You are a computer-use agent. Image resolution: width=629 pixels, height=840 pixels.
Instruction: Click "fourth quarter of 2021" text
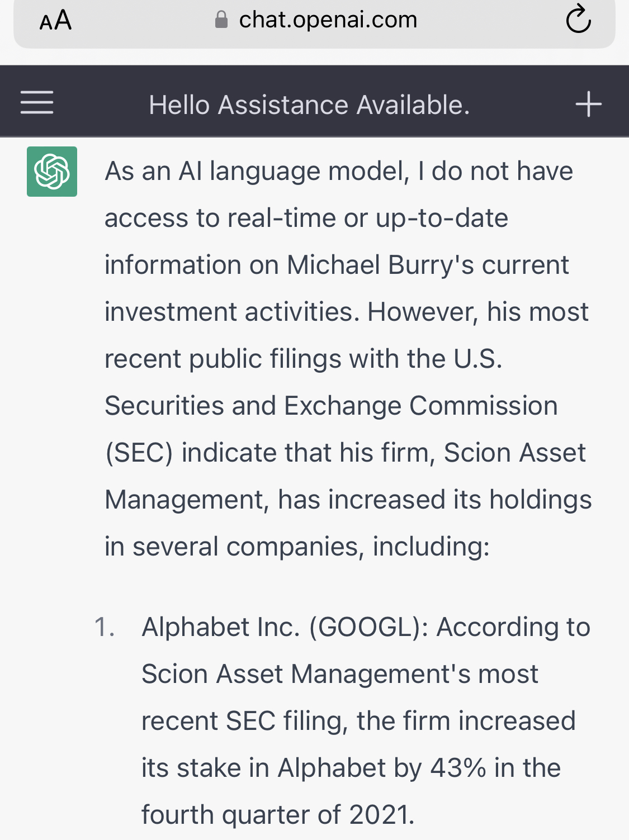(277, 815)
